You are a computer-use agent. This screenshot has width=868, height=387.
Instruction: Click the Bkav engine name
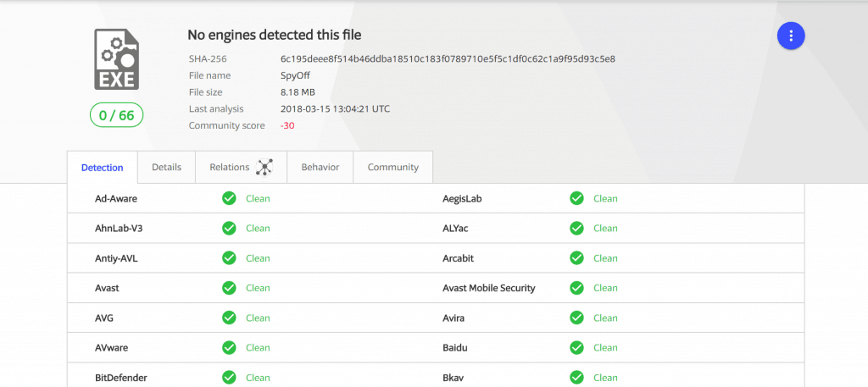point(453,378)
